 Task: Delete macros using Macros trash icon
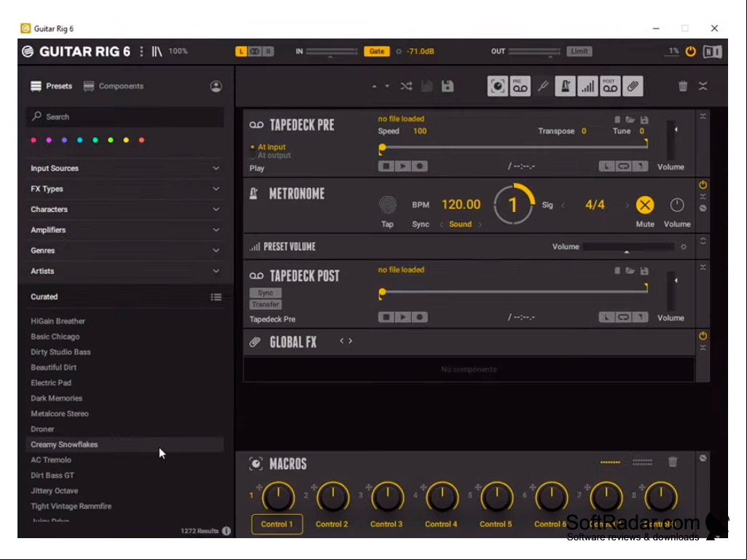pyautogui.click(x=672, y=462)
